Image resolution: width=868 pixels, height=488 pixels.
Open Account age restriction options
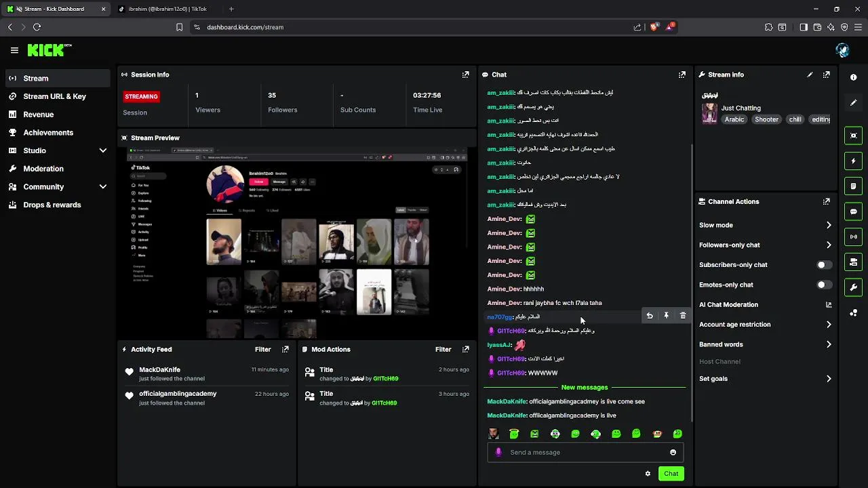pos(765,325)
